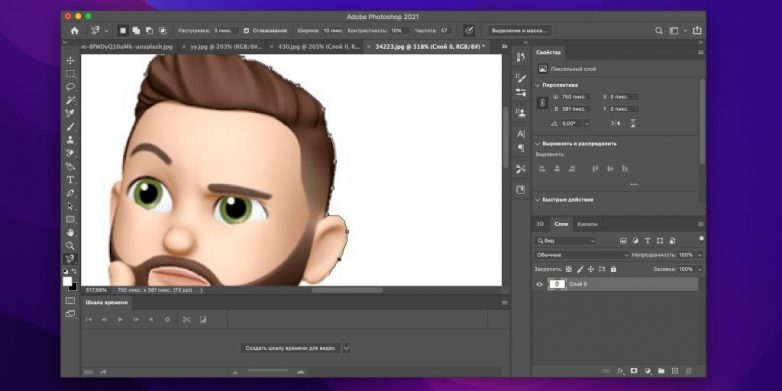Select the Magic Wand tool
Viewport: 782px width, 391px height.
pos(70,100)
